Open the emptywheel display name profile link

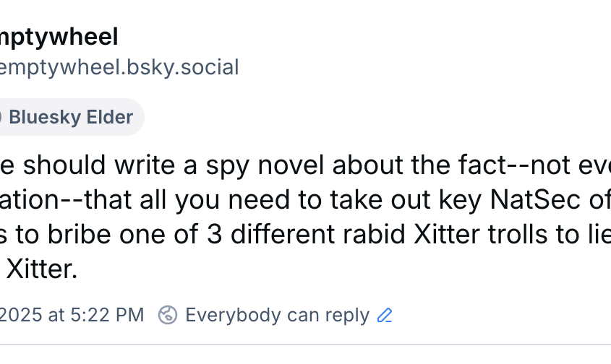(x=59, y=36)
